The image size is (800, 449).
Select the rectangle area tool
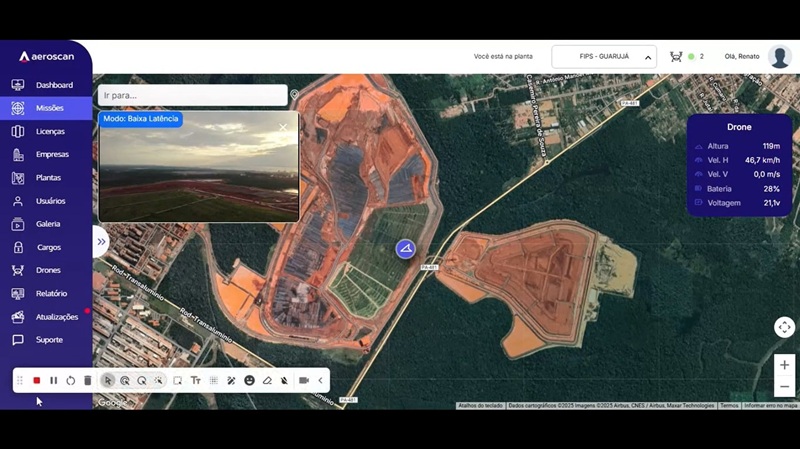(x=178, y=381)
